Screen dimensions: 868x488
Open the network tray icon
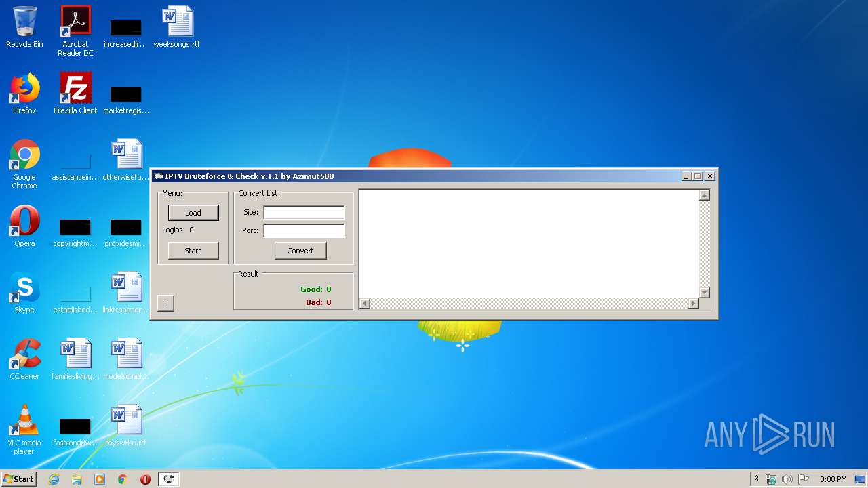click(771, 479)
